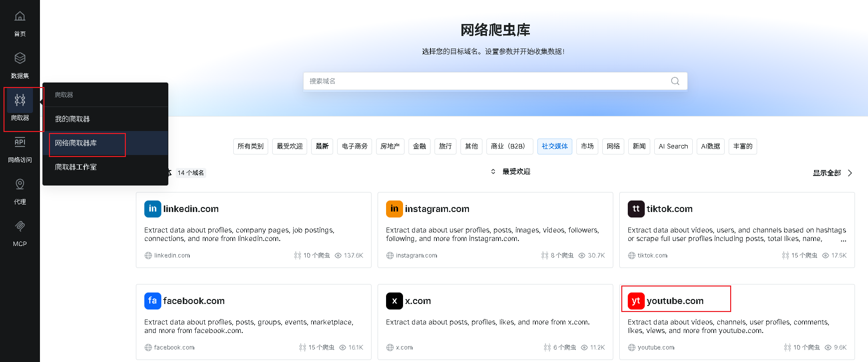
Task: Filter by 旅行 category
Action: 445,146
